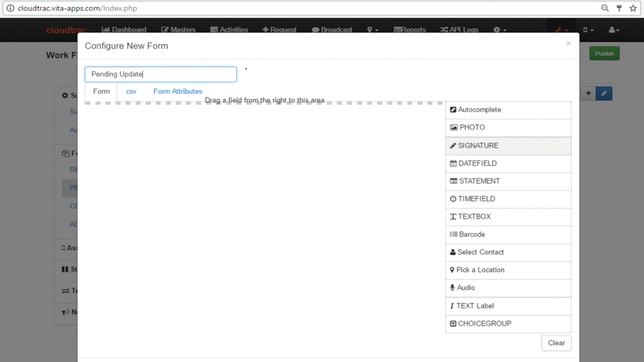Click the plus add button behind dialog
The width and height of the screenshot is (644, 362).
(588, 93)
